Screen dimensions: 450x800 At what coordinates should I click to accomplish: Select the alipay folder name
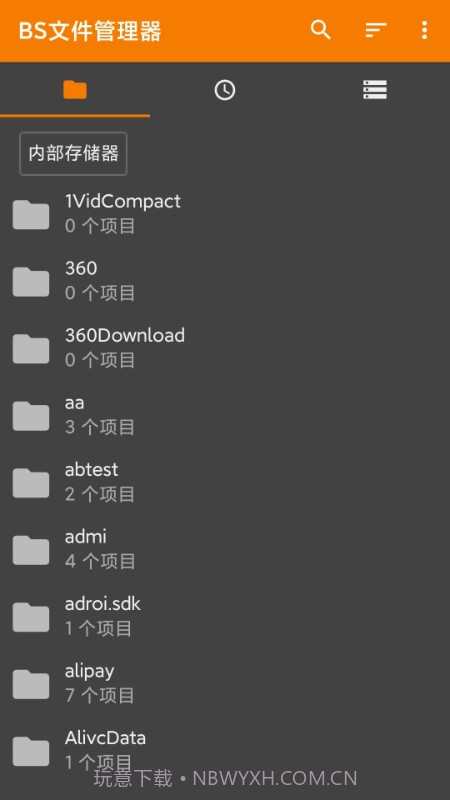tap(89, 671)
